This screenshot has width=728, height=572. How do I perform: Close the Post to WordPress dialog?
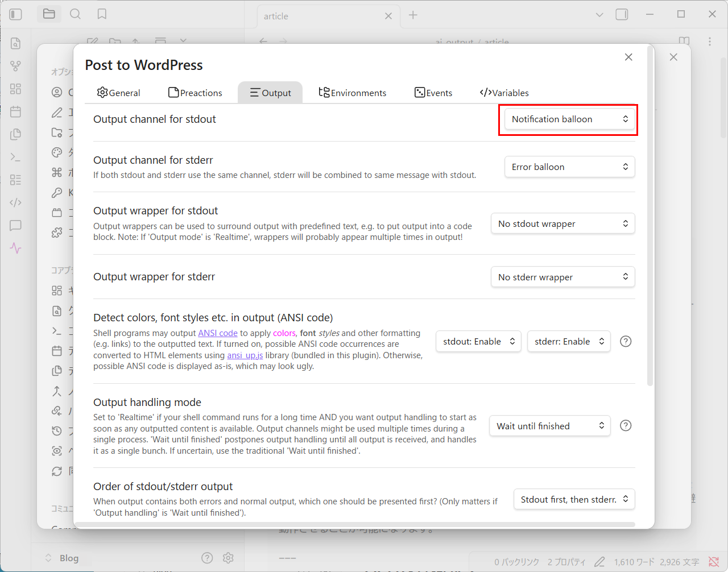[628, 57]
